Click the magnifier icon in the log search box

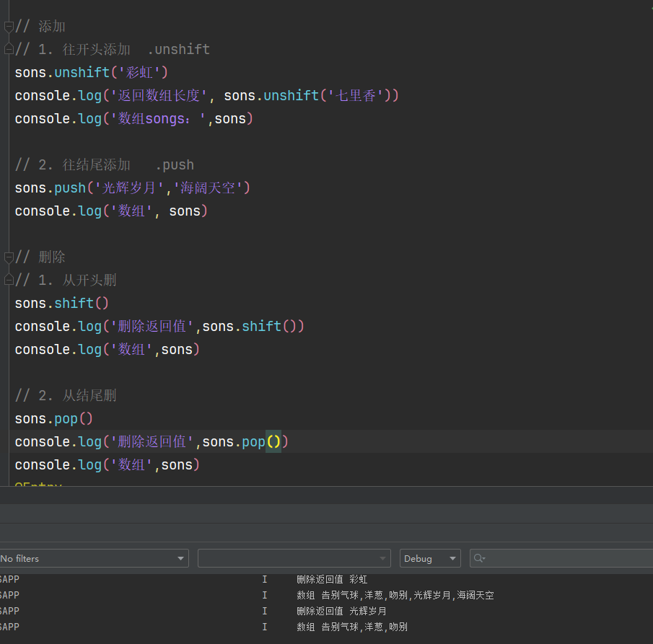[479, 558]
